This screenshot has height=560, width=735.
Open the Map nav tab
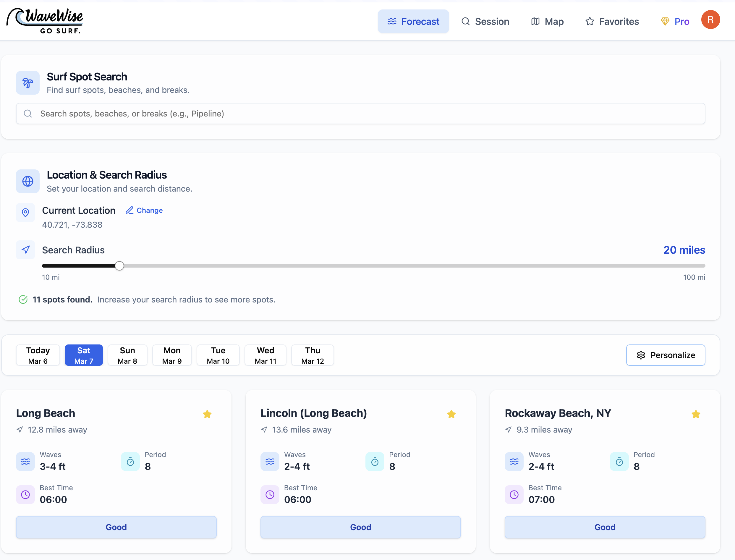tap(547, 22)
